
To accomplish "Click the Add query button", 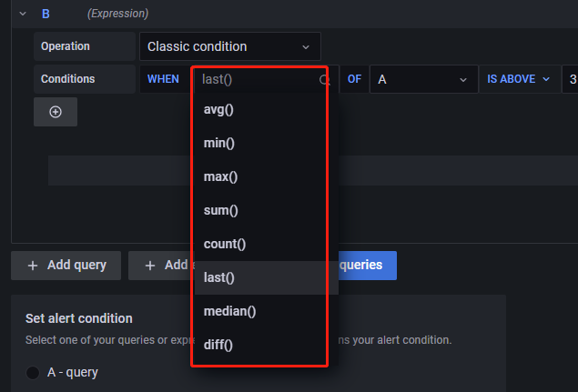I will tap(66, 266).
